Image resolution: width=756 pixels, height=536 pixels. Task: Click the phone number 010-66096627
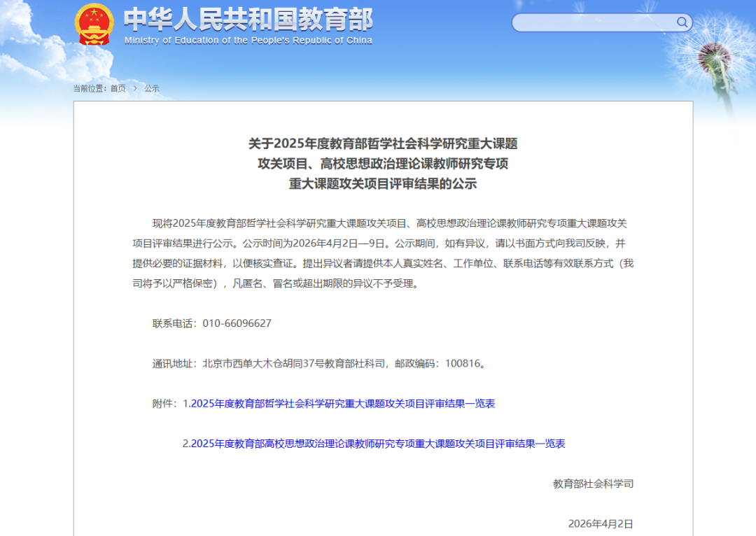coord(237,323)
